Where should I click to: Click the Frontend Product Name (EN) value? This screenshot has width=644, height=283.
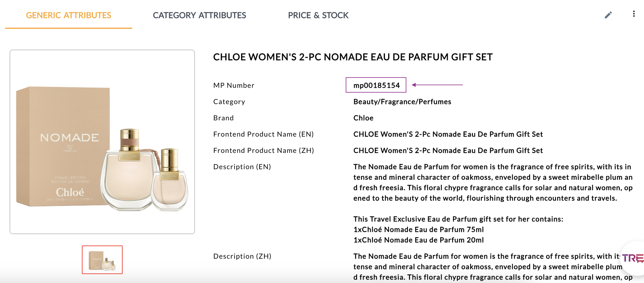[448, 134]
